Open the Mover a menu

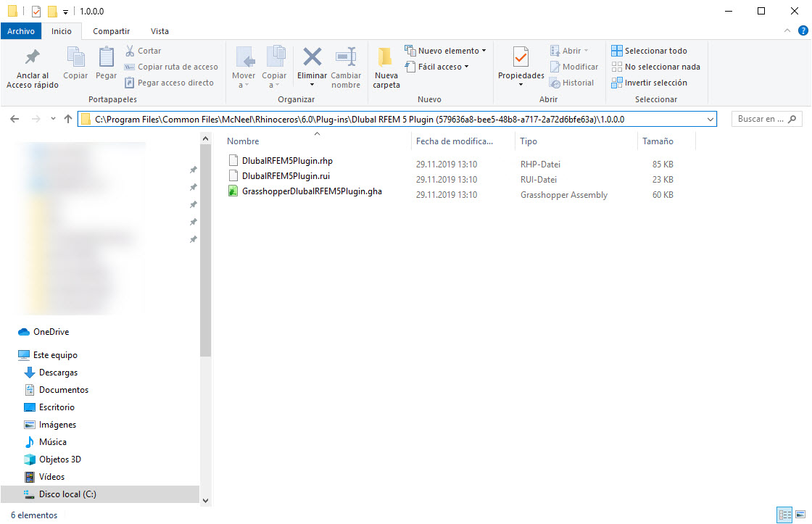244,68
